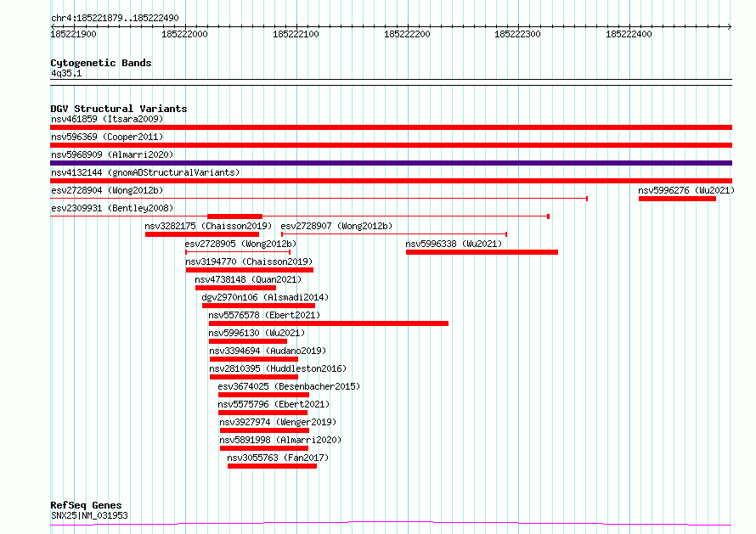Image resolution: width=756 pixels, height=534 pixels.
Task: Click the purple bar under nsv5968909 (Almarri2020)
Action: point(391,163)
